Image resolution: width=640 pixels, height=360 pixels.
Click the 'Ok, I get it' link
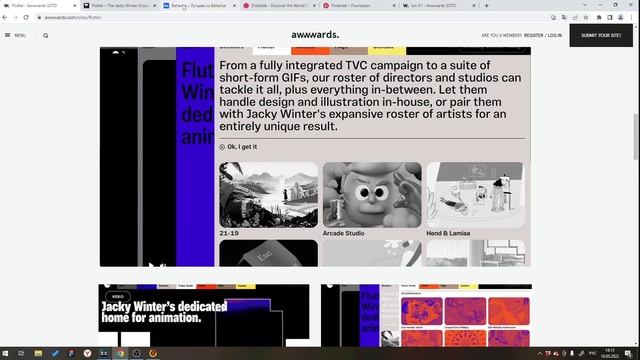[242, 147]
